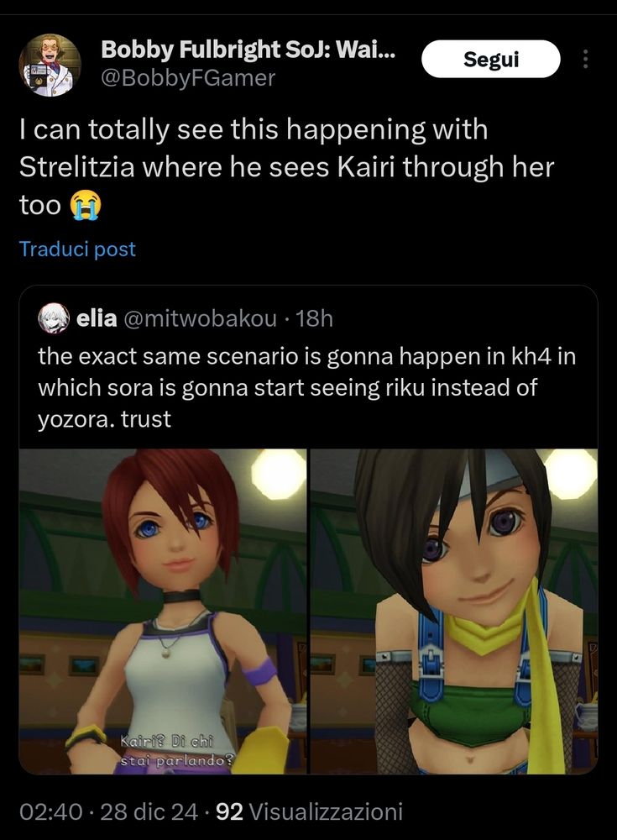Click the Italian subtitle on Kairi image
The image size is (617, 840).
(x=176, y=751)
